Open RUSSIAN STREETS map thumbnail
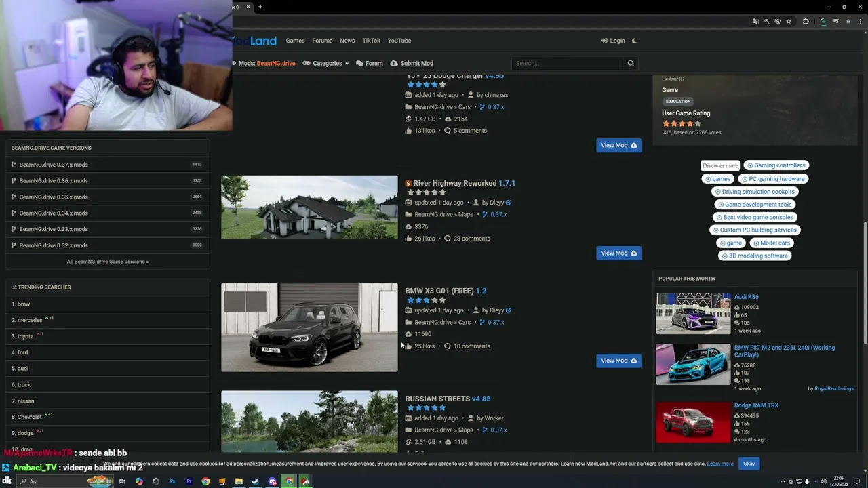The image size is (868, 488). point(309,421)
